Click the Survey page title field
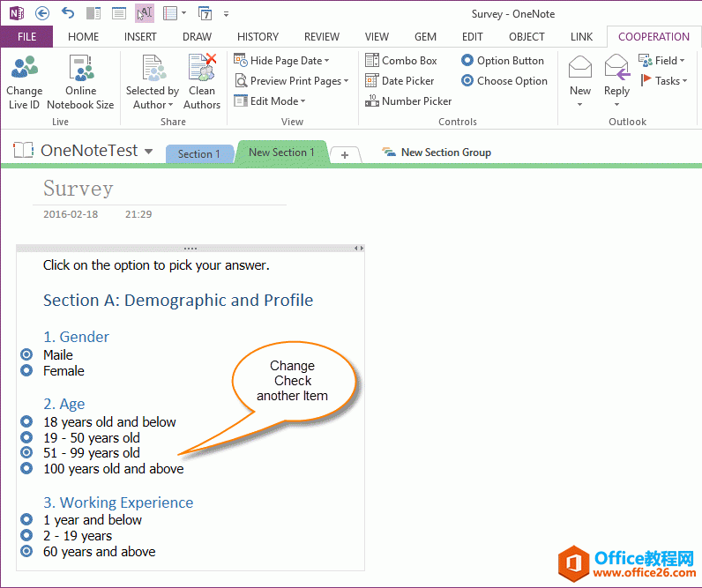Image resolution: width=702 pixels, height=588 pixels. point(78,189)
